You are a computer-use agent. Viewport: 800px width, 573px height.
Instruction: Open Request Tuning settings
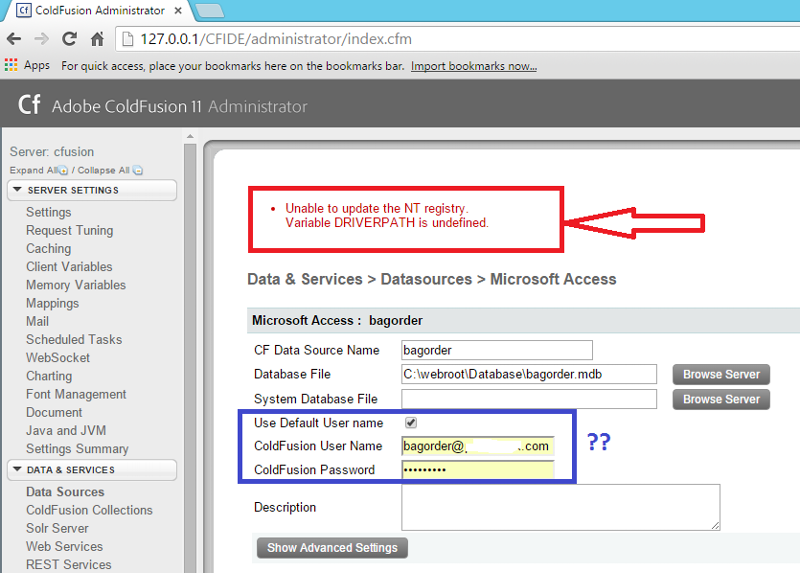pos(69,231)
